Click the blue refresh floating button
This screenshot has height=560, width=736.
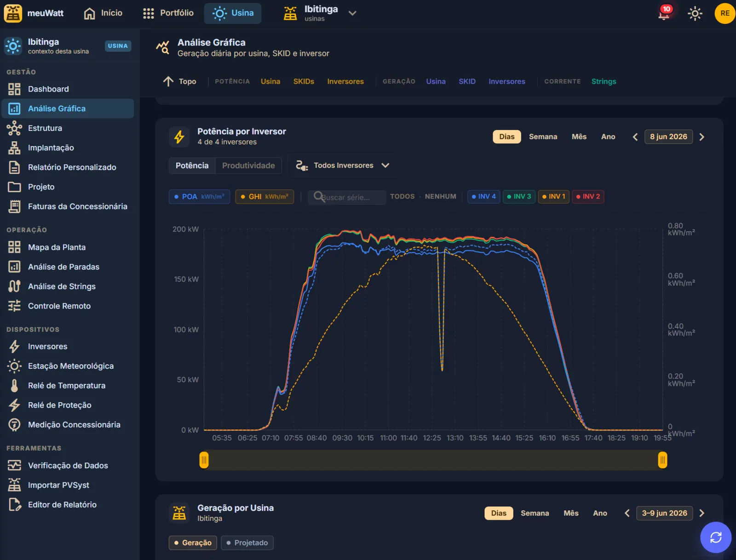click(x=716, y=537)
